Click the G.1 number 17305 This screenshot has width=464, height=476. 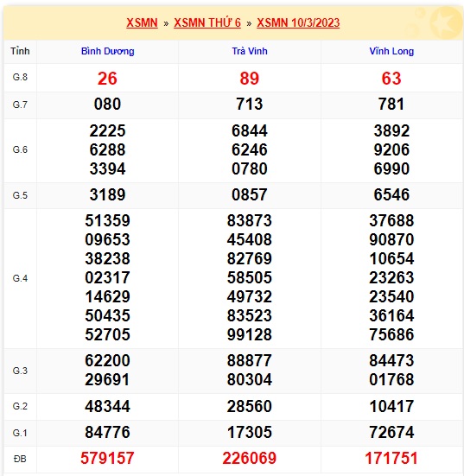tap(250, 433)
